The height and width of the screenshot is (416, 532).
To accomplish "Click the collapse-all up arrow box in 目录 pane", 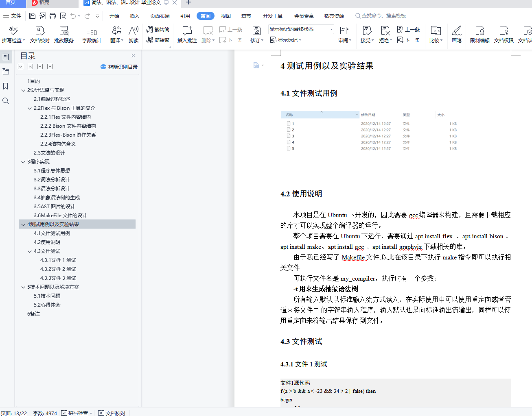I will [31, 66].
